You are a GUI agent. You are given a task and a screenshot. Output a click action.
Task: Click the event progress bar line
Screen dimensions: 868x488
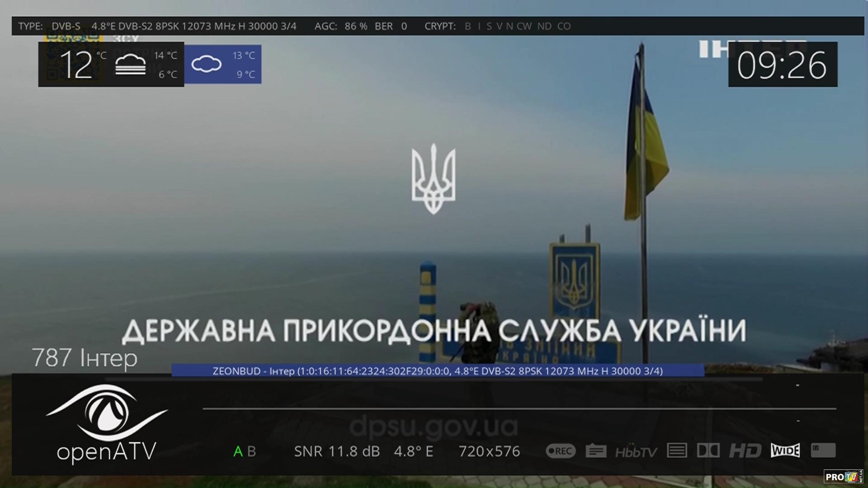pyautogui.click(x=519, y=409)
